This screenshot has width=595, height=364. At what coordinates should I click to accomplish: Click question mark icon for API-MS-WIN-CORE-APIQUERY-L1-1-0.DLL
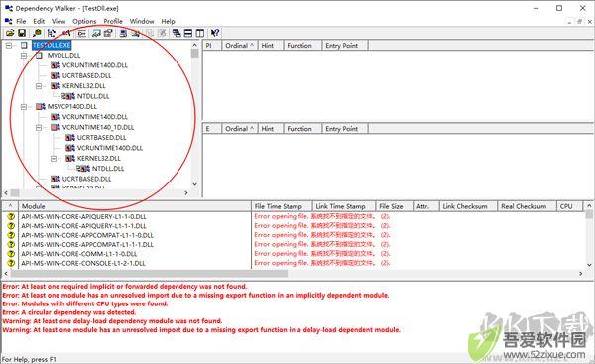pos(11,217)
